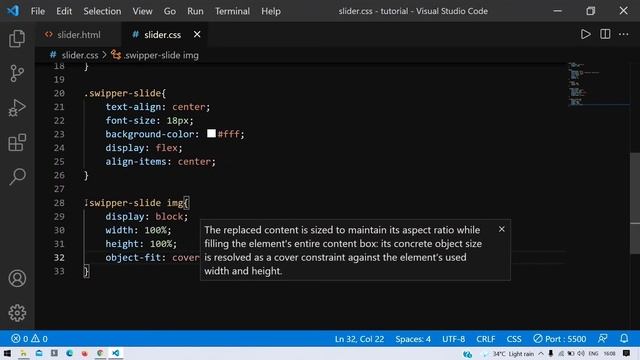Change line endings via CRLF
Screen dimensions: 640x360
point(485,339)
